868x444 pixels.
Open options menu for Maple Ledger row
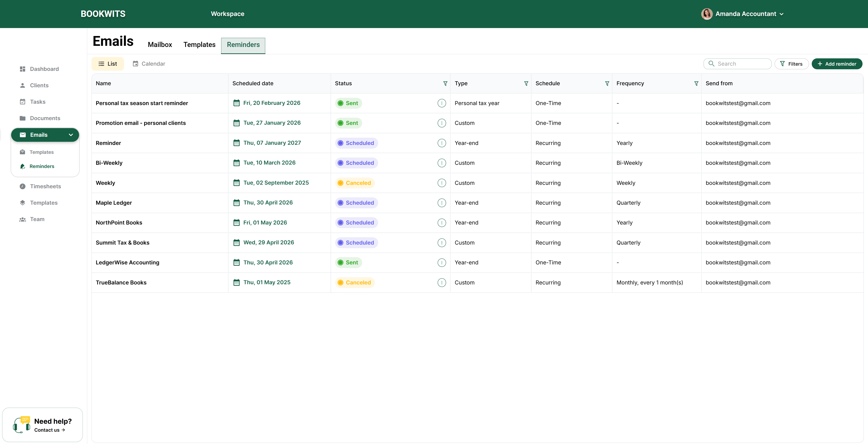coord(442,203)
